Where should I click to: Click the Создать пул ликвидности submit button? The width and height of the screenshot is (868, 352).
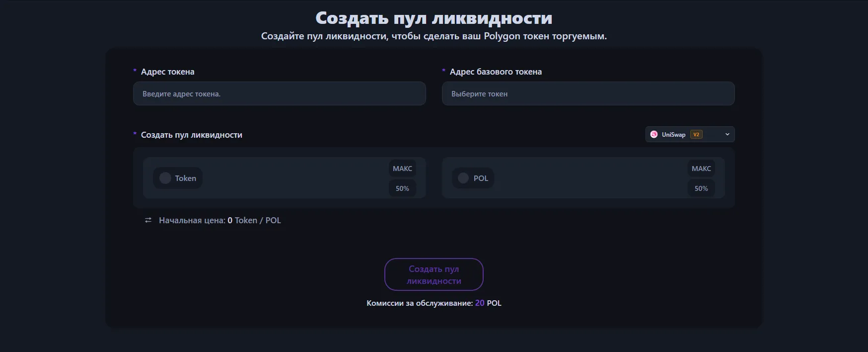[434, 274]
